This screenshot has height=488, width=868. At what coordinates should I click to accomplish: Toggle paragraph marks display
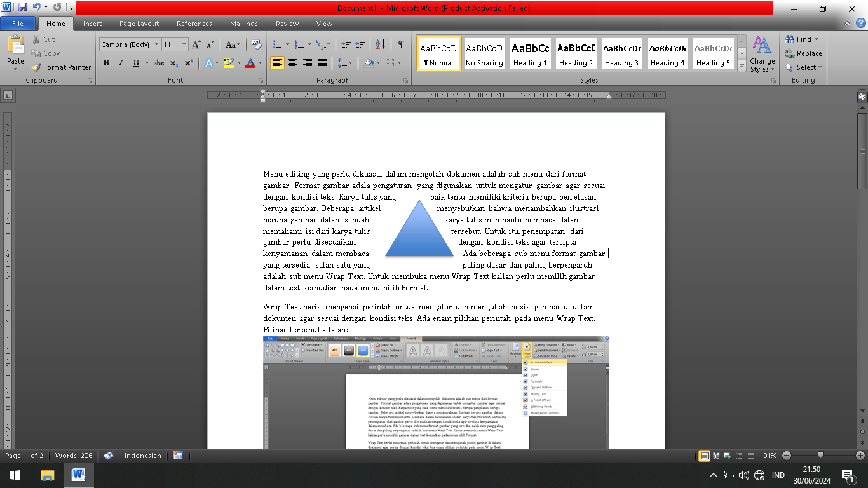(400, 45)
